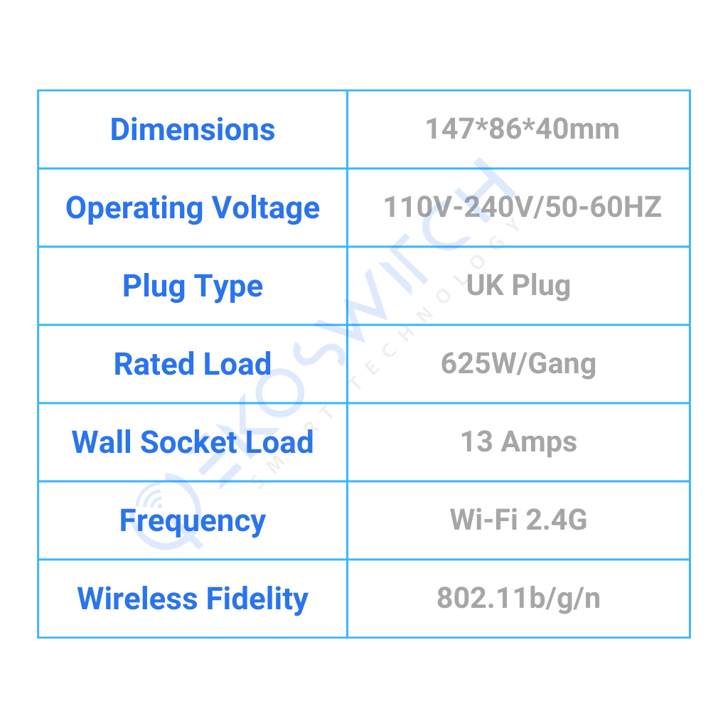Select the 110V-240V/50-60HZ value
The height and width of the screenshot is (728, 728).
(x=523, y=207)
